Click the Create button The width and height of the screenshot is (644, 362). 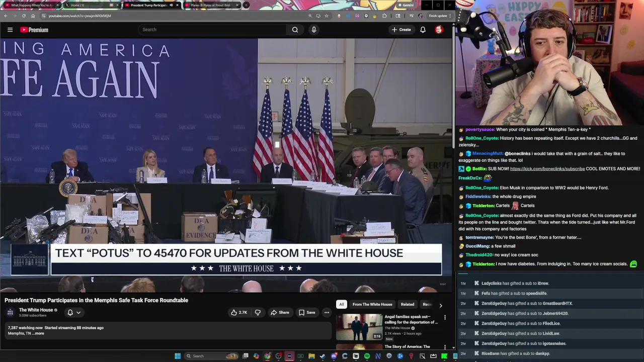(401, 30)
